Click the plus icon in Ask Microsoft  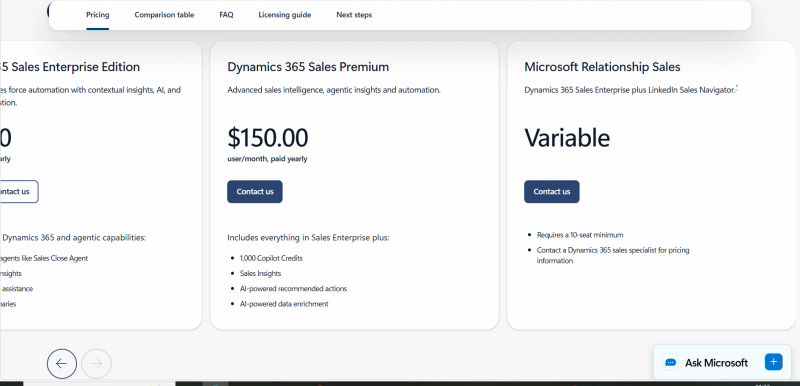[773, 362]
